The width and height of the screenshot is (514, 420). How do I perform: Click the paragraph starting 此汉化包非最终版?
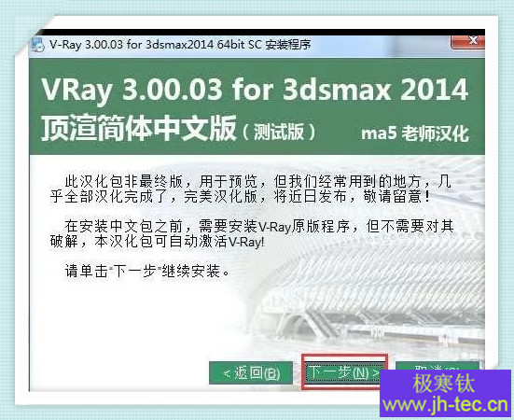pyautogui.click(x=251, y=189)
